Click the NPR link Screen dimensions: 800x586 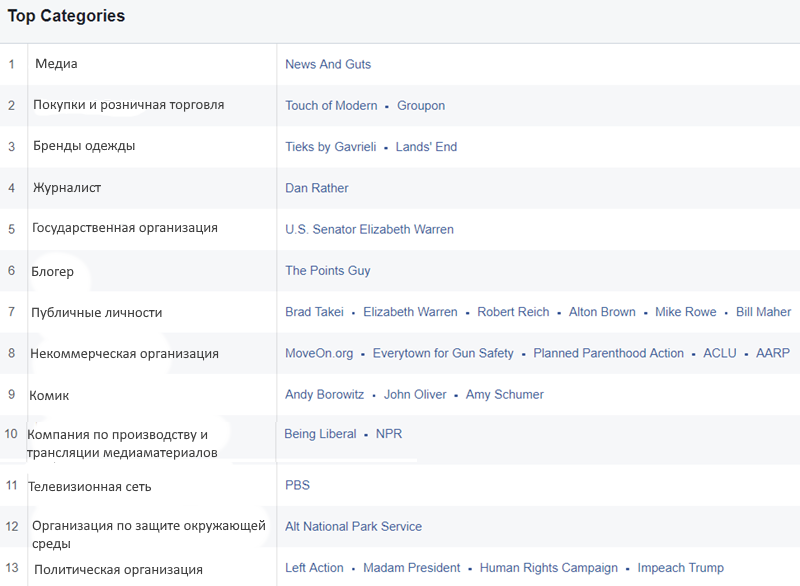(x=389, y=434)
